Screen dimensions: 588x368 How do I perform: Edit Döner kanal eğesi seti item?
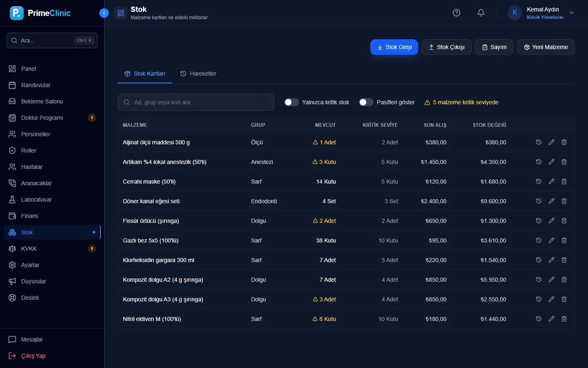[551, 201]
